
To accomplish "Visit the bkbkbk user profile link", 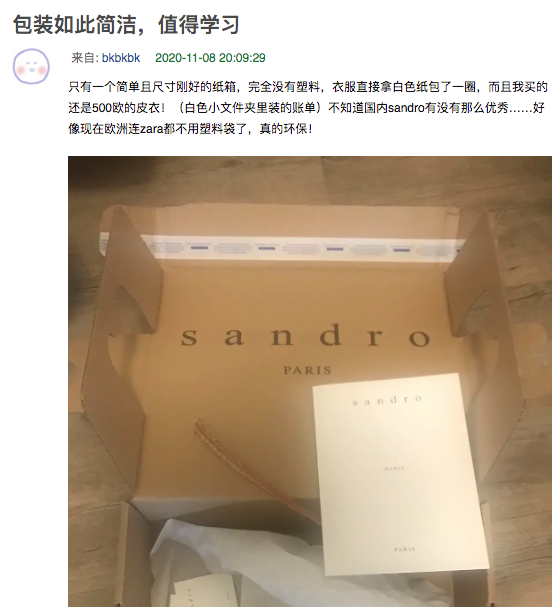I will 121,58.
